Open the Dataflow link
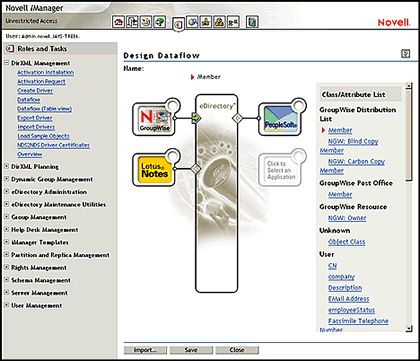This screenshot has height=361, width=420. (29, 100)
